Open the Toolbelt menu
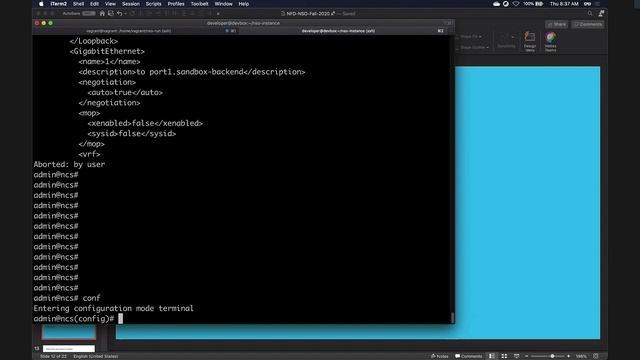 [x=200, y=4]
